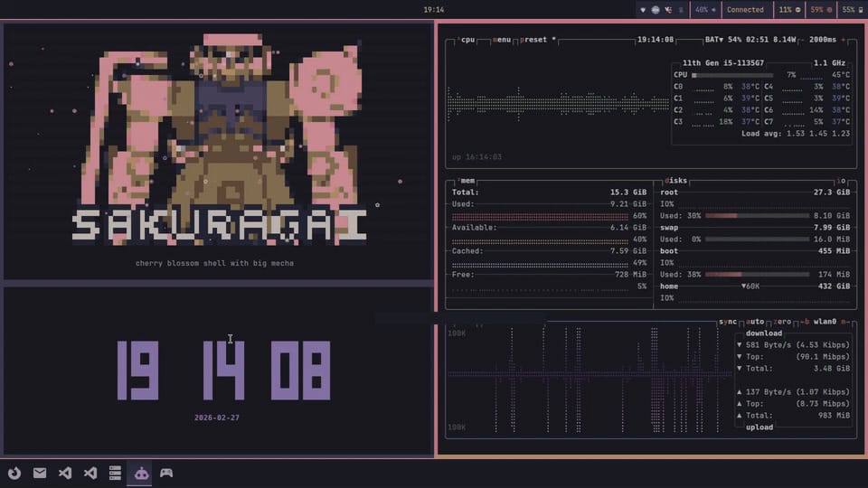This screenshot has width=868, height=488.
Task: Click the Connected network status button
Action: 745,10
